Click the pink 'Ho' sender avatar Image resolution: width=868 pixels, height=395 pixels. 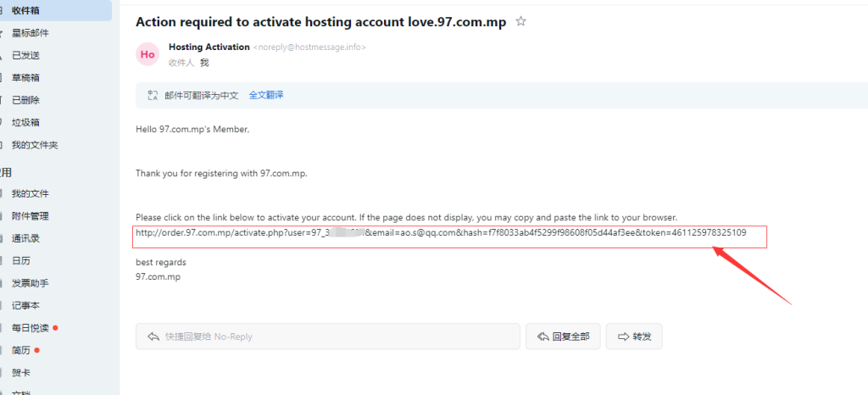pos(147,54)
